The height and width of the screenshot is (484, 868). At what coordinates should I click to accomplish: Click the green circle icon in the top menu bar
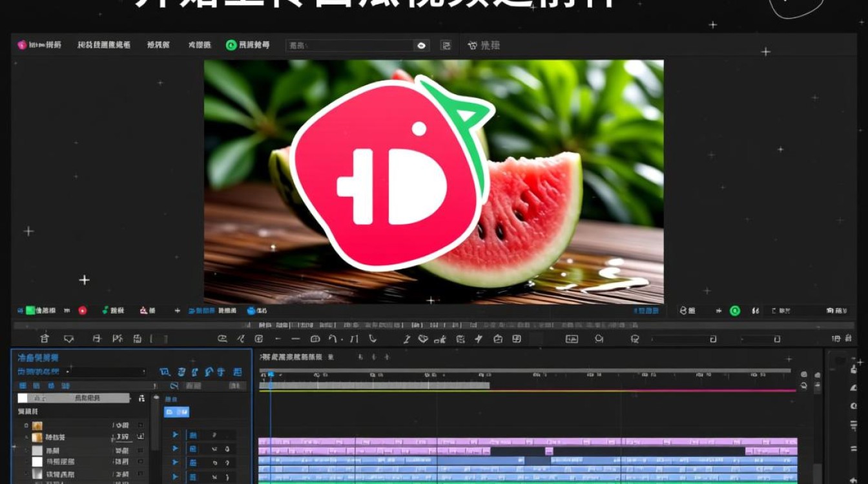(231, 45)
